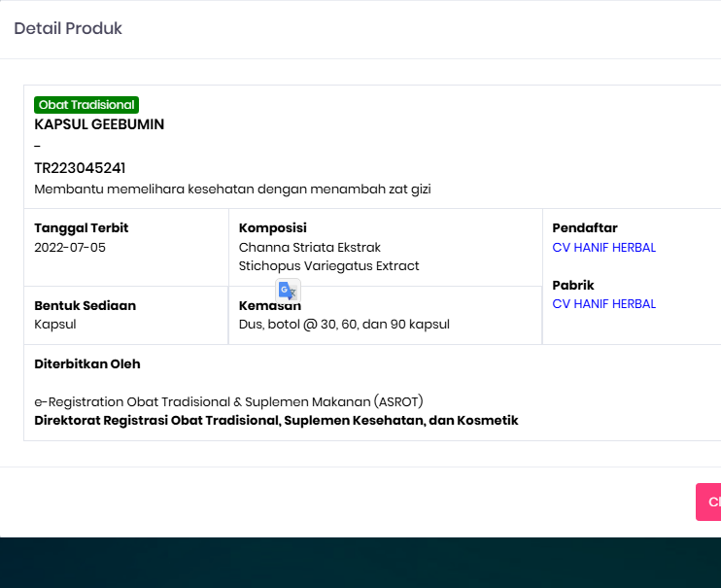Click the Komposisi heading
The image size is (721, 588).
[273, 228]
